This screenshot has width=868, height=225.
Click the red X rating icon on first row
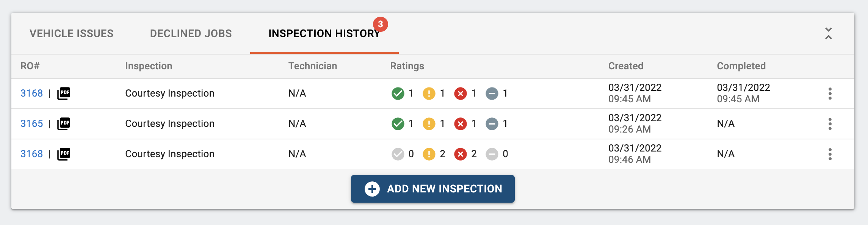tap(461, 93)
